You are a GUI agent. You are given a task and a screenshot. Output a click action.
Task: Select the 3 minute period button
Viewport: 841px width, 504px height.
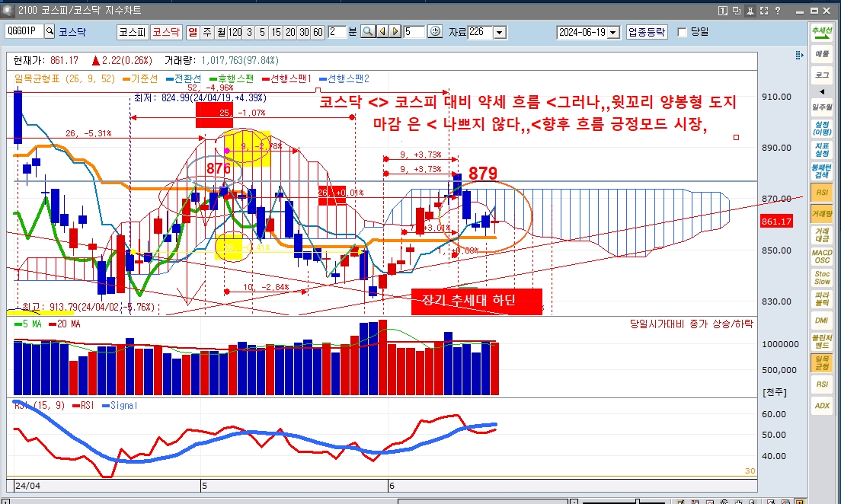(x=249, y=32)
